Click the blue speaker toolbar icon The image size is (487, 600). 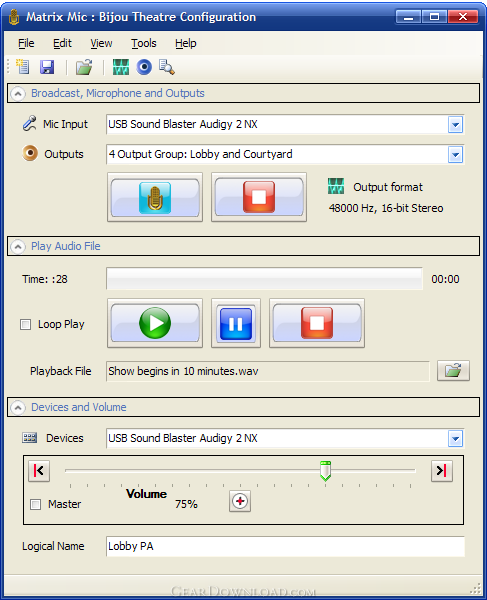point(144,67)
